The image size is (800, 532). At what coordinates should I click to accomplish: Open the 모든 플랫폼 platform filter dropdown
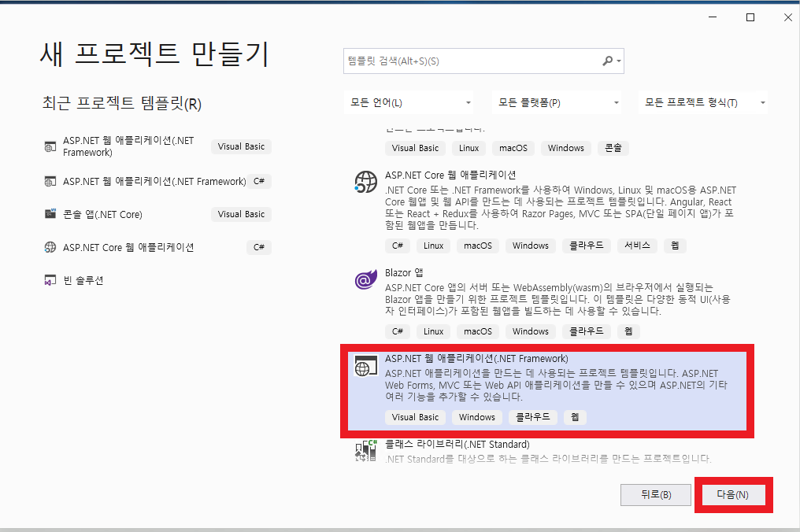tap(557, 102)
